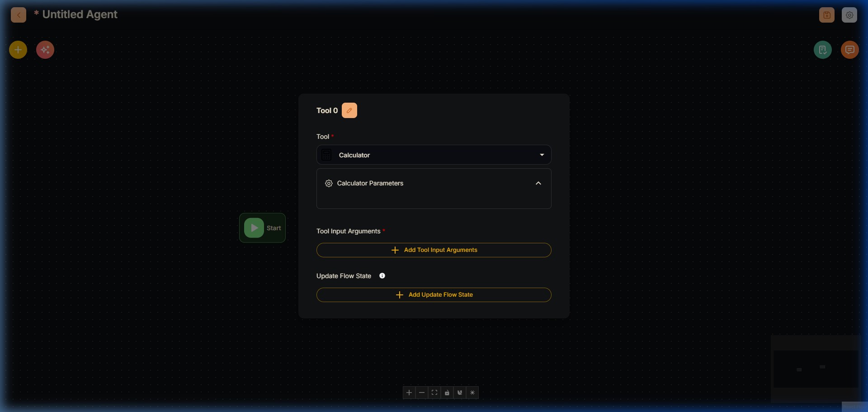Expand the green plus add-node menu
The height and width of the screenshot is (412, 868).
[18, 50]
